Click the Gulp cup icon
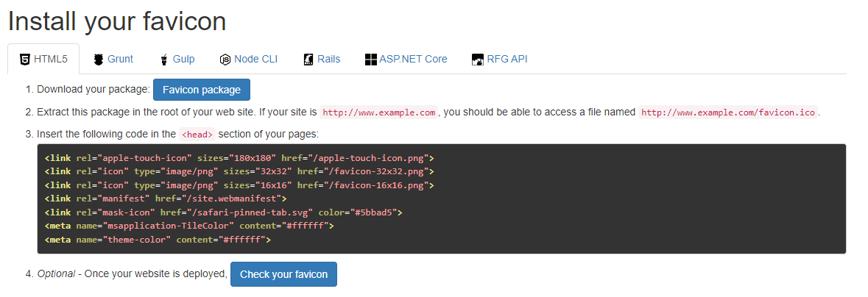Screen dimensions: 868x297 pos(164,59)
